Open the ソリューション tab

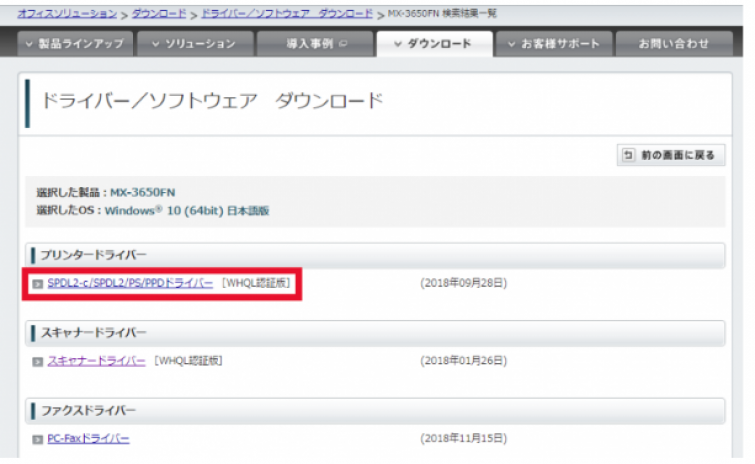pyautogui.click(x=195, y=44)
